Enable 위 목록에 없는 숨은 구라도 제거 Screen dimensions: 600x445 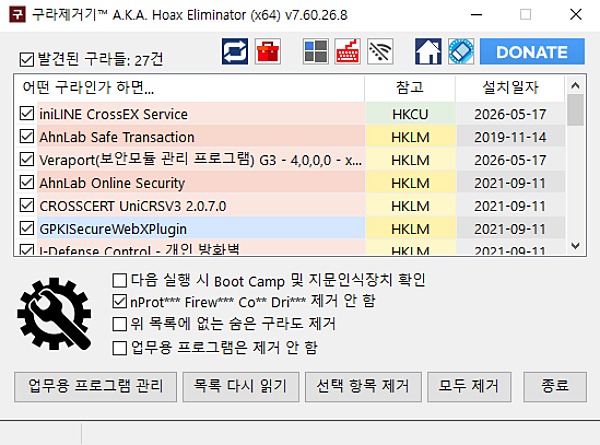[x=120, y=324]
